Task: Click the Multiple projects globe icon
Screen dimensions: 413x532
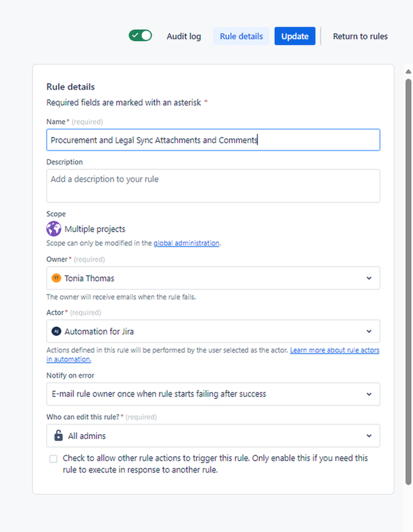Action: [x=54, y=228]
